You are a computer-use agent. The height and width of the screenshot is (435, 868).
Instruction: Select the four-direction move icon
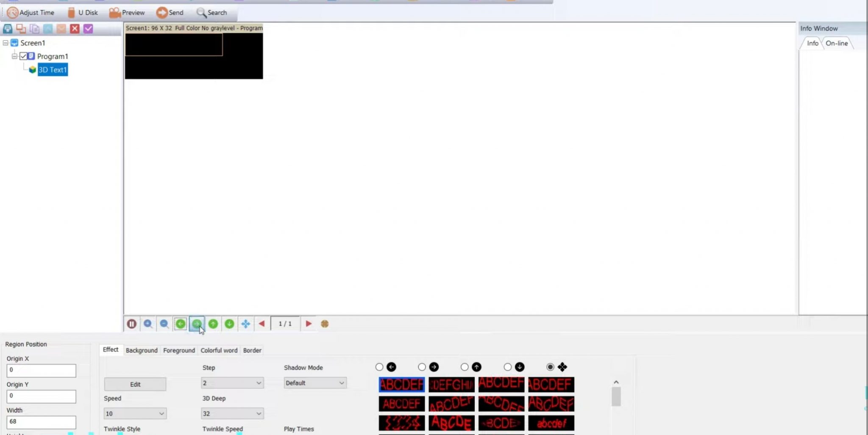tap(245, 324)
